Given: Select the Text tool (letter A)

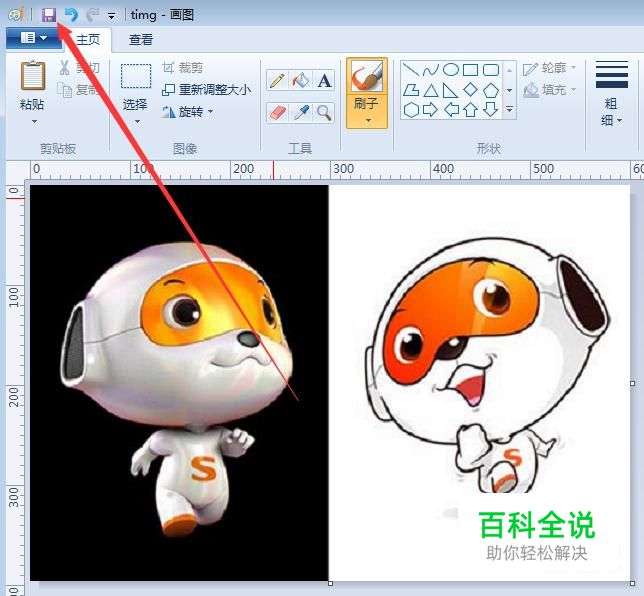Looking at the screenshot, I should click(324, 80).
